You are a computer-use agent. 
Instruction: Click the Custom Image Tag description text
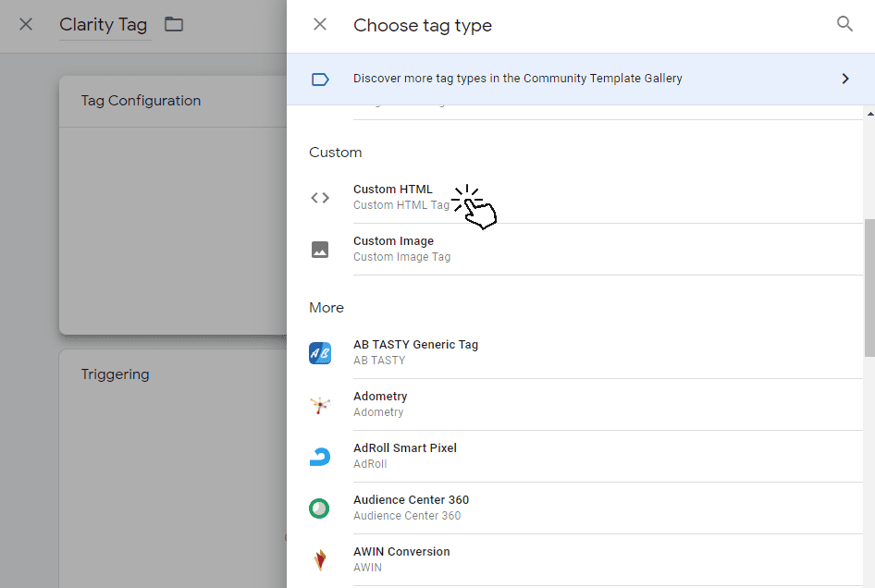click(401, 257)
